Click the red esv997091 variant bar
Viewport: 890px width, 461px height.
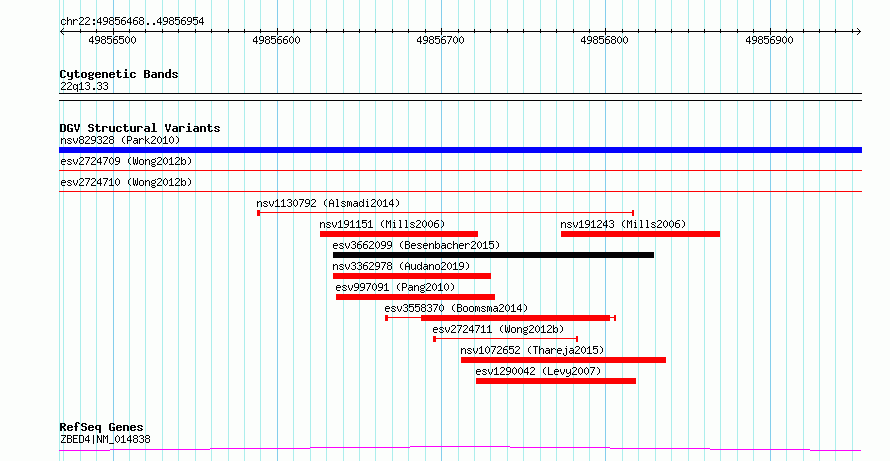(x=415, y=297)
